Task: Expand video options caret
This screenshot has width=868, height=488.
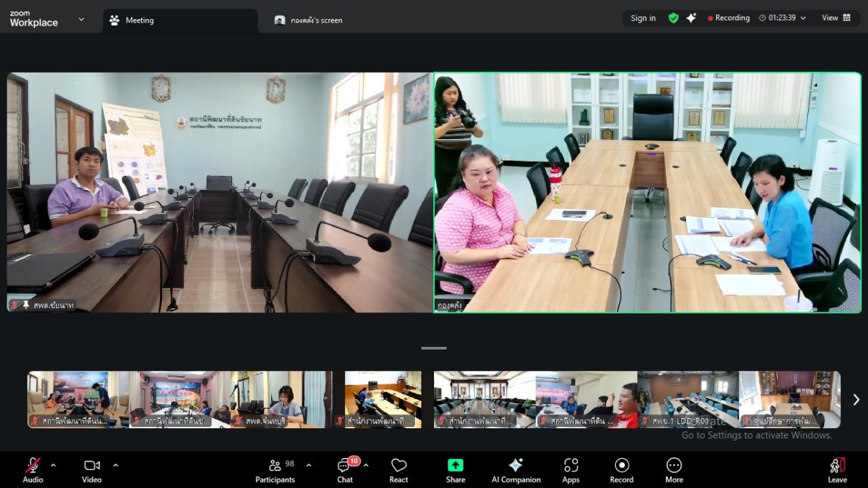Action: tap(115, 465)
